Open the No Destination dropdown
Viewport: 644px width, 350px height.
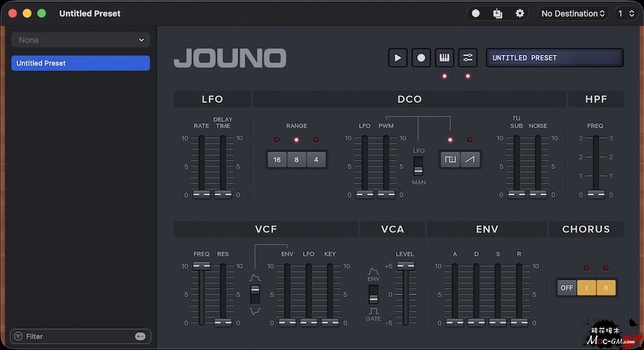pyautogui.click(x=573, y=14)
